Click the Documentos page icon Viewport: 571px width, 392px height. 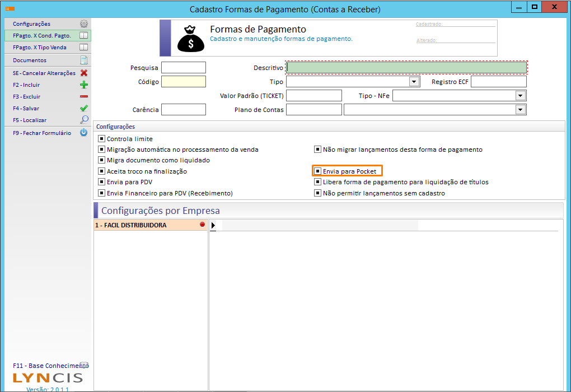click(x=84, y=60)
